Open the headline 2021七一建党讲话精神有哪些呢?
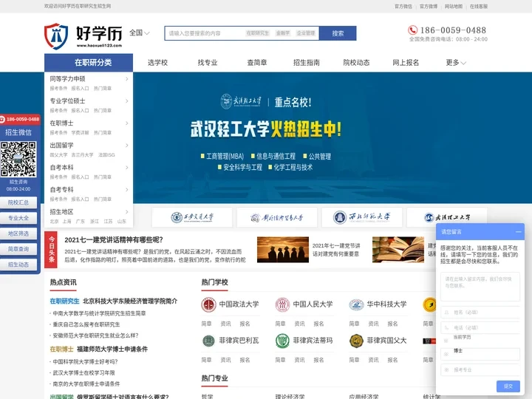This screenshot has height=399, width=532. 114,240
